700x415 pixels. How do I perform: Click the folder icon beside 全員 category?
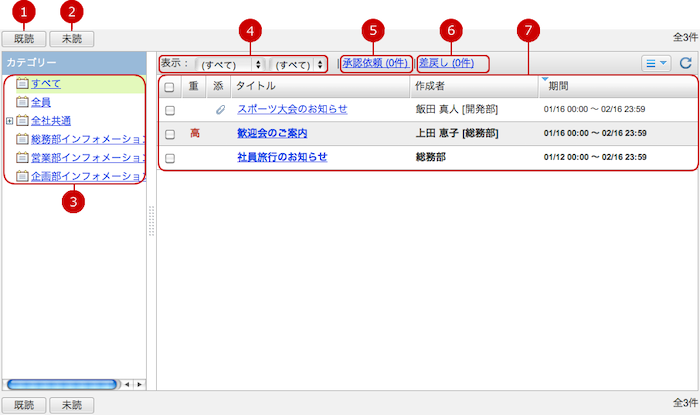[x=22, y=102]
